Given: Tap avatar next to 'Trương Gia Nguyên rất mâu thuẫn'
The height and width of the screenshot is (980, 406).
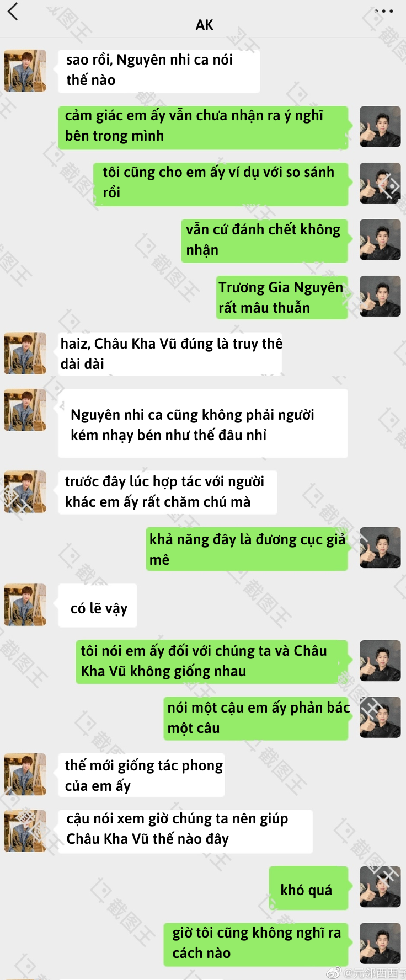Looking at the screenshot, I should pyautogui.click(x=380, y=296).
